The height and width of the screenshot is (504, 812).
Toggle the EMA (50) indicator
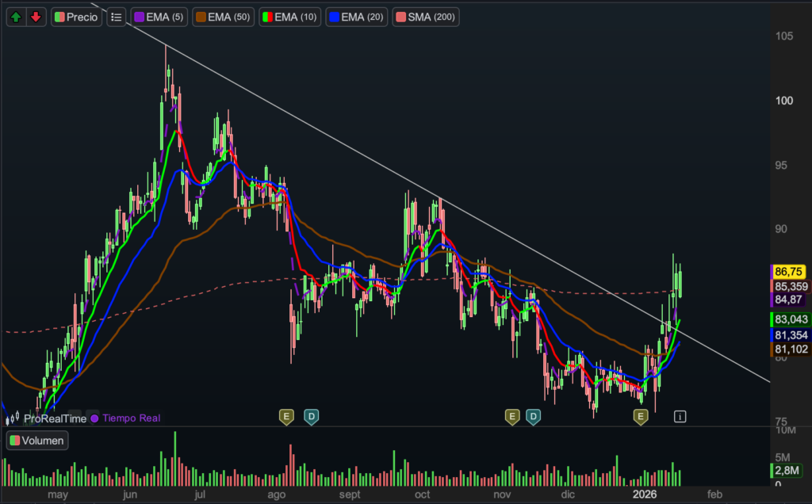click(224, 17)
